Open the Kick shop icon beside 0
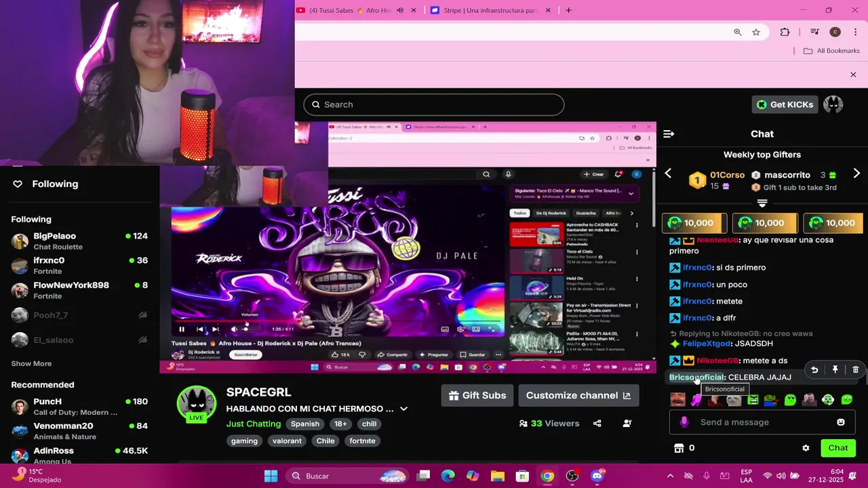The width and height of the screenshot is (868, 488). click(678, 448)
